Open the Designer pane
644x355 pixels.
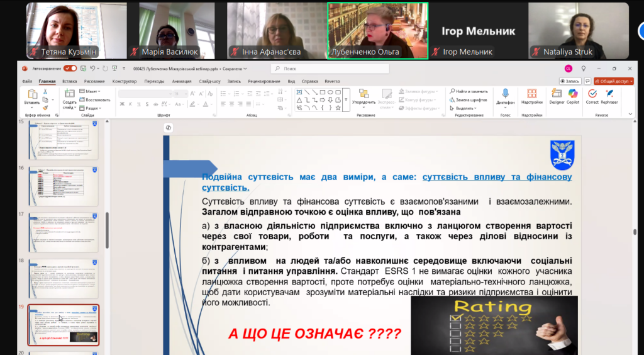(557, 96)
